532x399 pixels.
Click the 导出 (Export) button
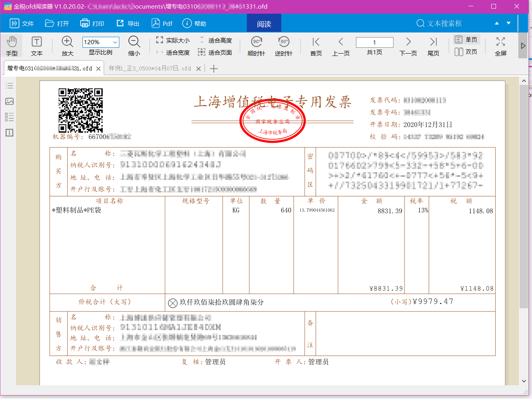pos(128,23)
